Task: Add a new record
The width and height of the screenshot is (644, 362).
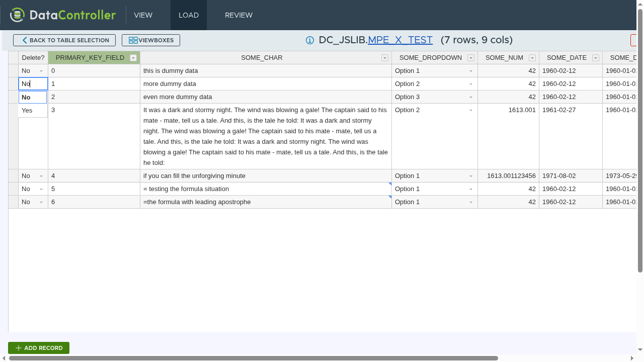Action: (x=39, y=348)
